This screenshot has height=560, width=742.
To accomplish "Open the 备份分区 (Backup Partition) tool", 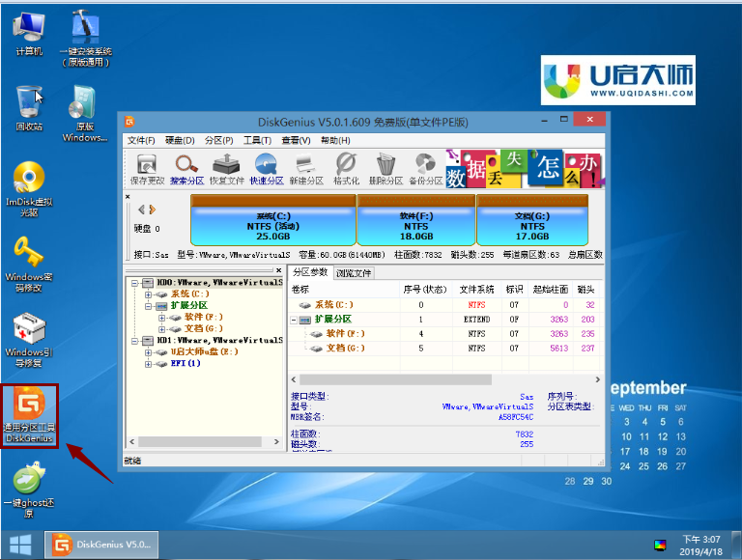I will coord(425,167).
